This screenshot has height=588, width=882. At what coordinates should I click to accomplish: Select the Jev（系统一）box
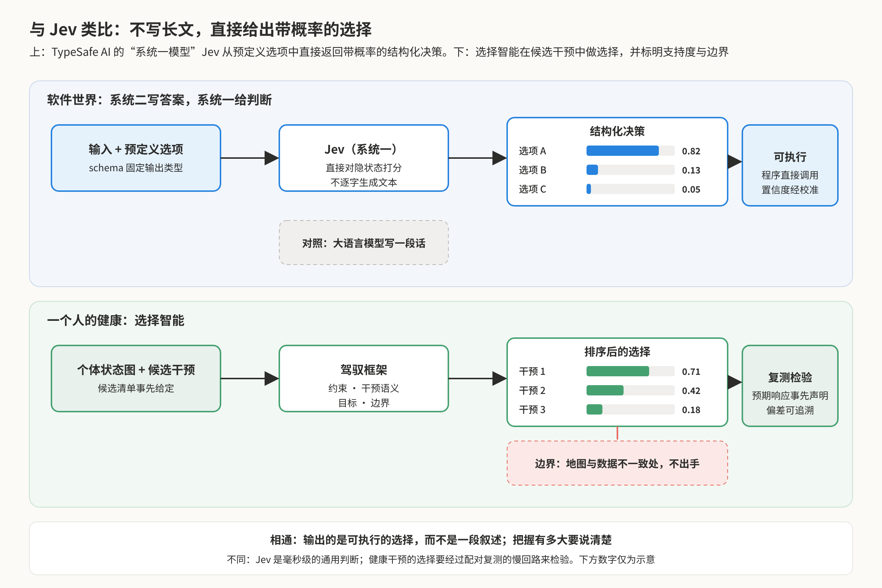coord(364,158)
